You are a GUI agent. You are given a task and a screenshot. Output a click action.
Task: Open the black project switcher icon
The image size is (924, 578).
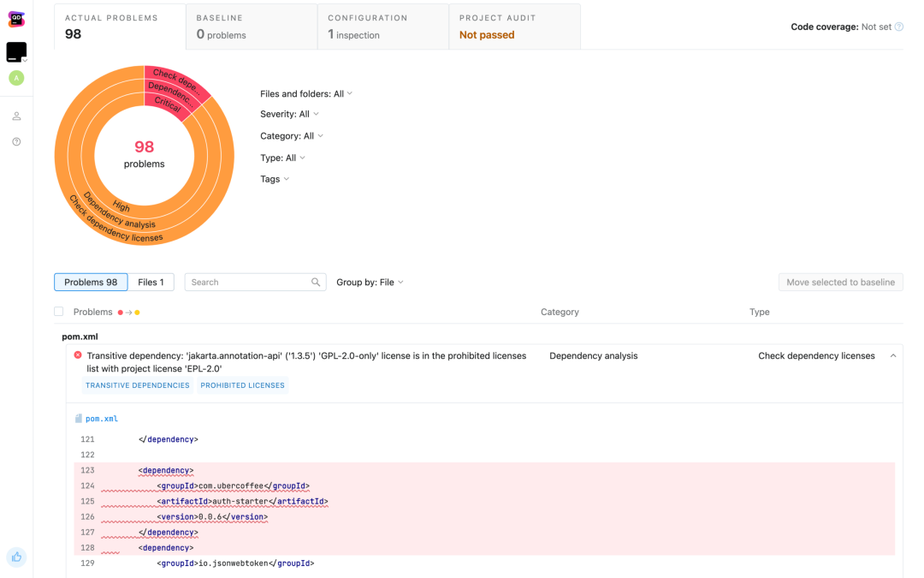coord(16,52)
